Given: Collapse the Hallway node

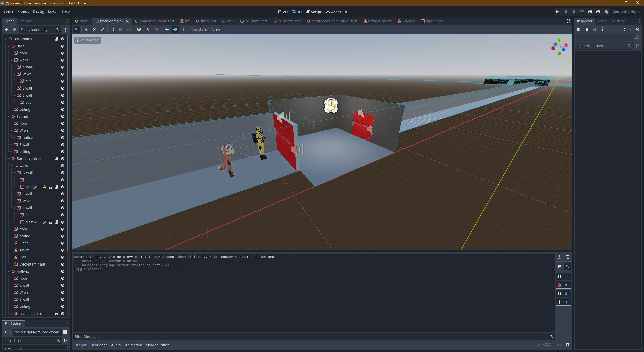Looking at the screenshot, I should point(9,271).
